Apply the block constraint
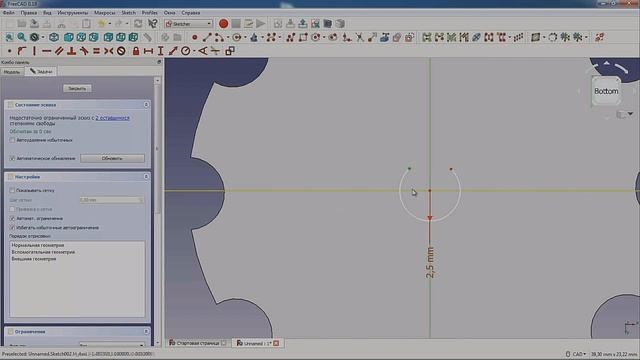 coord(121,51)
